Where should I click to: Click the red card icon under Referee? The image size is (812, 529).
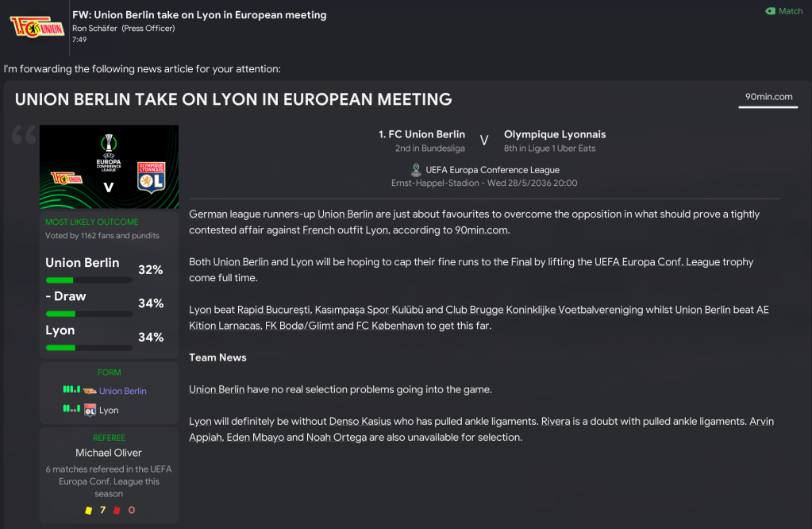[117, 510]
